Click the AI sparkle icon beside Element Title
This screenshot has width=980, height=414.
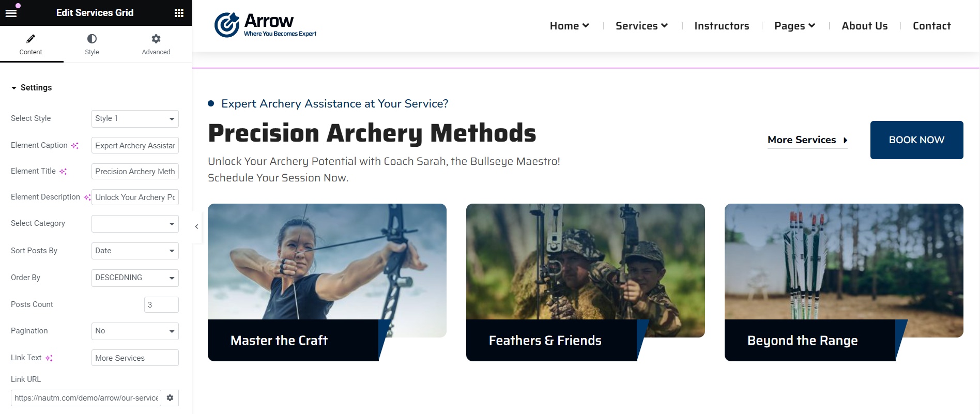[x=63, y=172]
